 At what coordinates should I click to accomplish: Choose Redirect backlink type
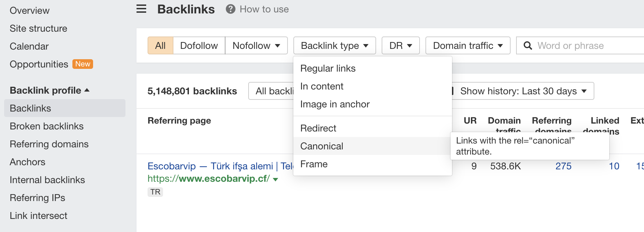[x=373, y=128]
